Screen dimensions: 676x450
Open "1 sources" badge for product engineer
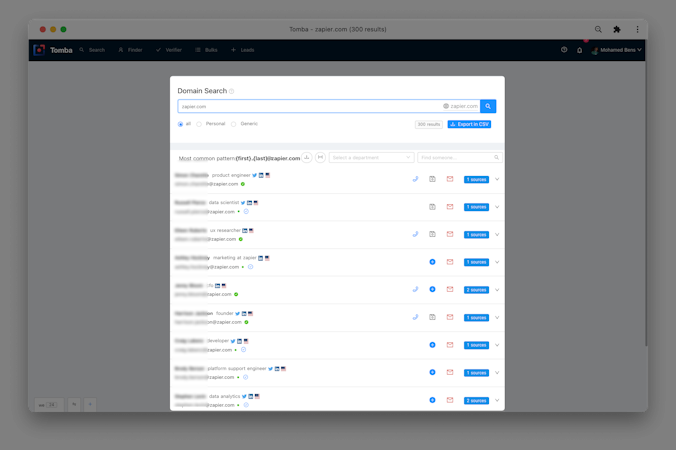(x=476, y=179)
